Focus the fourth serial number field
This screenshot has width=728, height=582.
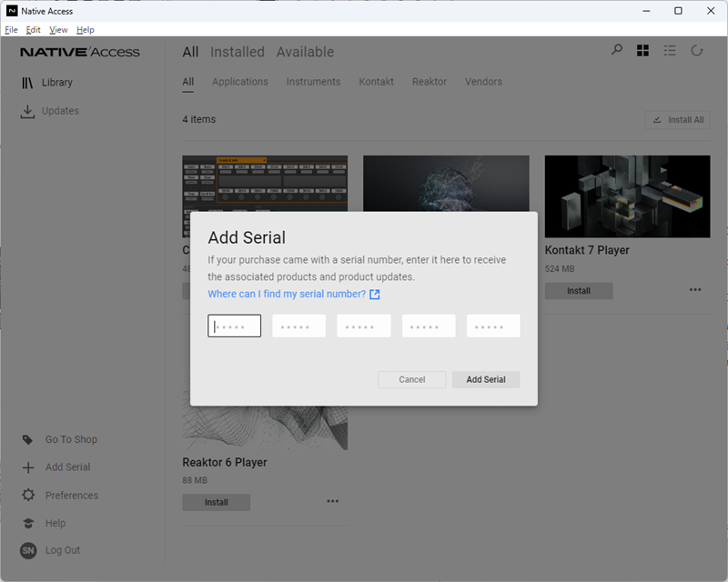[429, 326]
